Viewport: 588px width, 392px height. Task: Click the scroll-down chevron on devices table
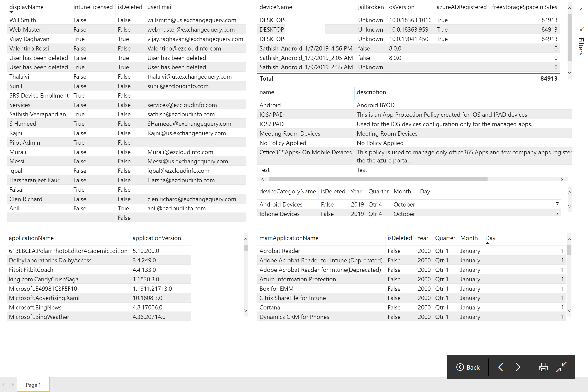(570, 73)
